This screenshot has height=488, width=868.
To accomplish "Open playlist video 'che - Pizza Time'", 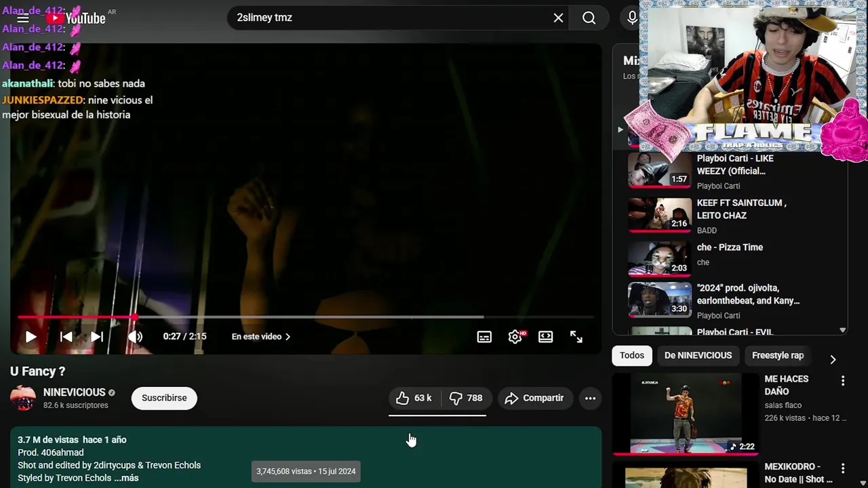I will tap(730, 247).
